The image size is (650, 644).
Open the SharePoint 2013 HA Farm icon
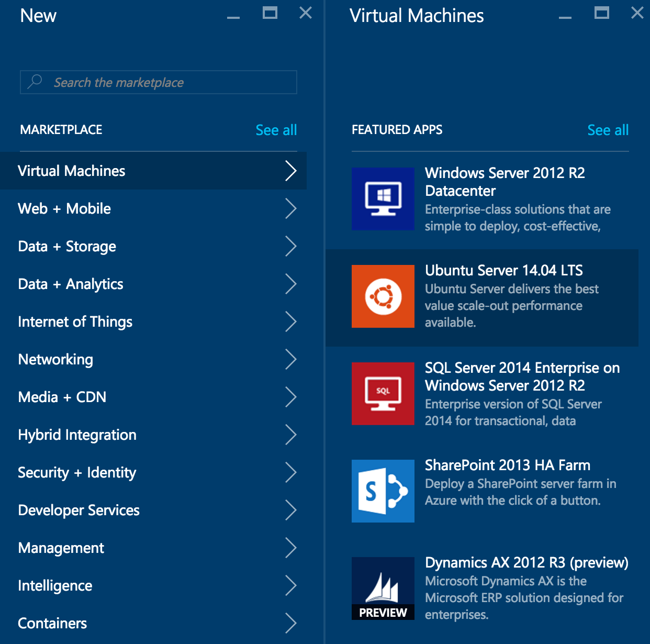[383, 491]
